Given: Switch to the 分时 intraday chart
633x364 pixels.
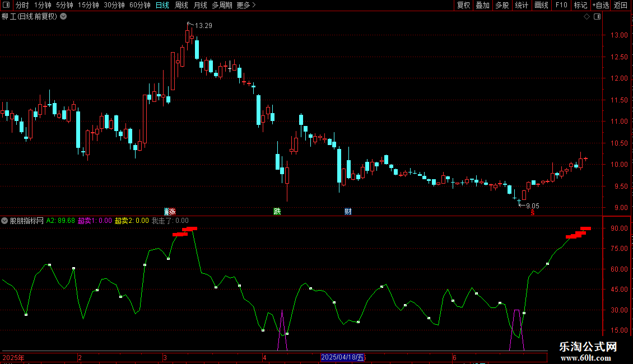Looking at the screenshot, I should pyautogui.click(x=22, y=5).
